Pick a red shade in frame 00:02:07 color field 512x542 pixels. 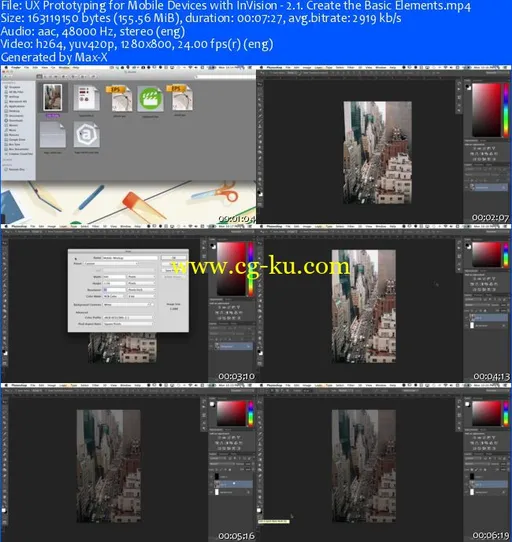click(x=486, y=110)
